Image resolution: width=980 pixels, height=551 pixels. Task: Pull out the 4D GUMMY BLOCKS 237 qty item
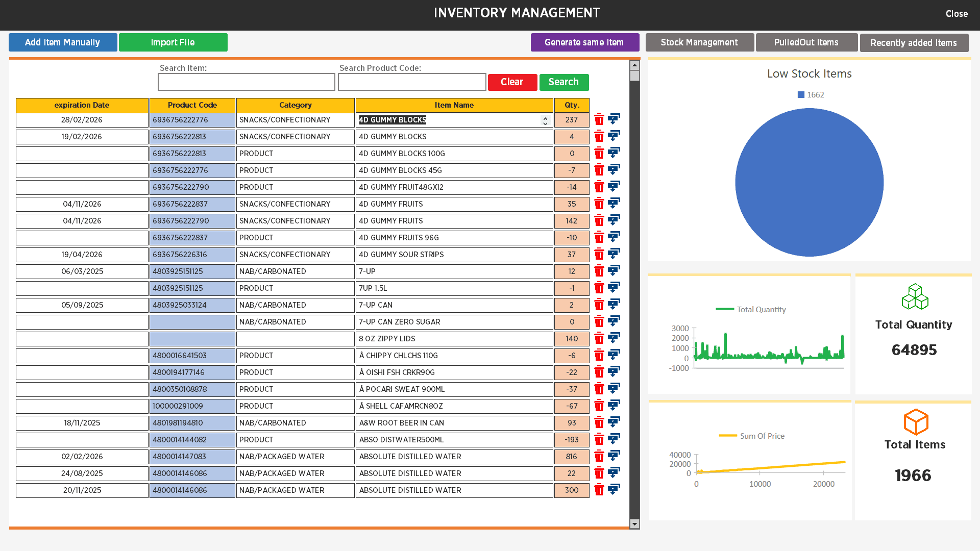614,119
